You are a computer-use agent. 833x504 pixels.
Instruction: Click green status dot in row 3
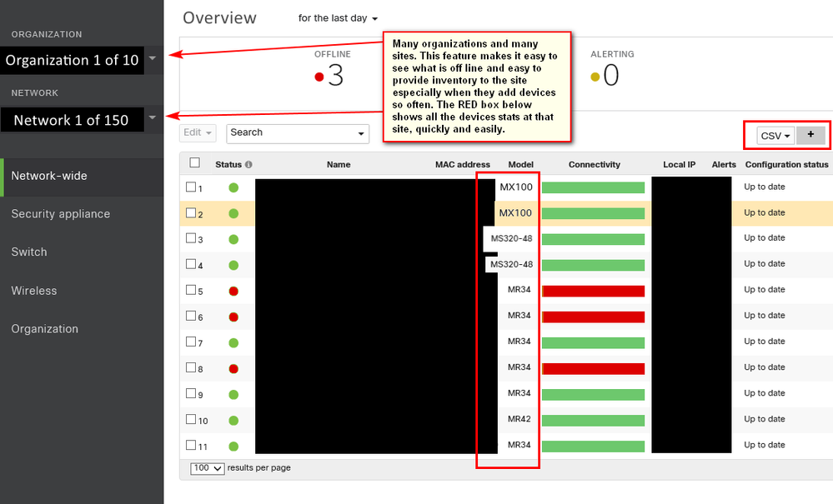233,239
